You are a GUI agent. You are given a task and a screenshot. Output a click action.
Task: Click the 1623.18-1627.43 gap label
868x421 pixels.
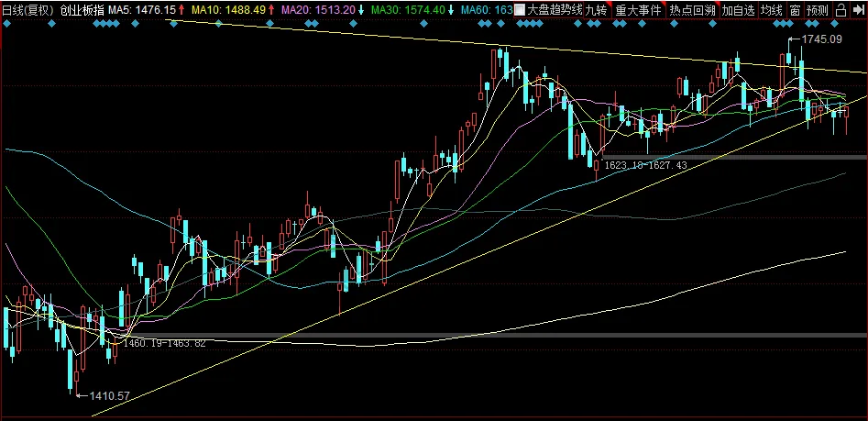tap(646, 165)
